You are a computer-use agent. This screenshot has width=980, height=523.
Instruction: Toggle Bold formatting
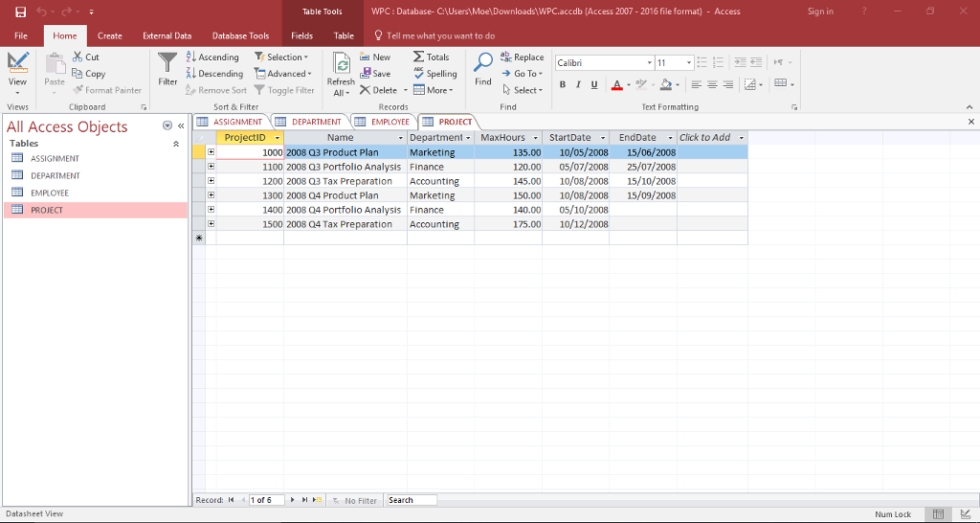(x=563, y=84)
